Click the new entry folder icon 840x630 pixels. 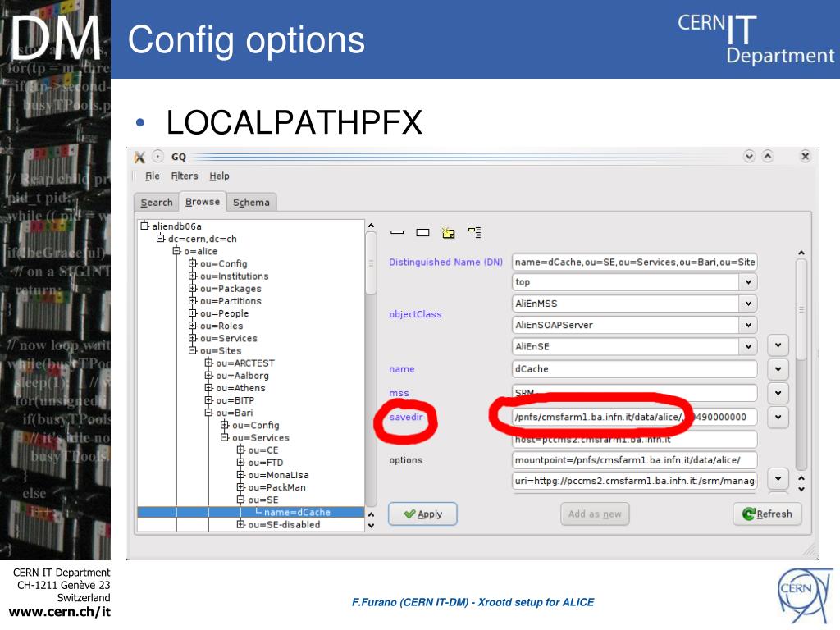click(449, 232)
